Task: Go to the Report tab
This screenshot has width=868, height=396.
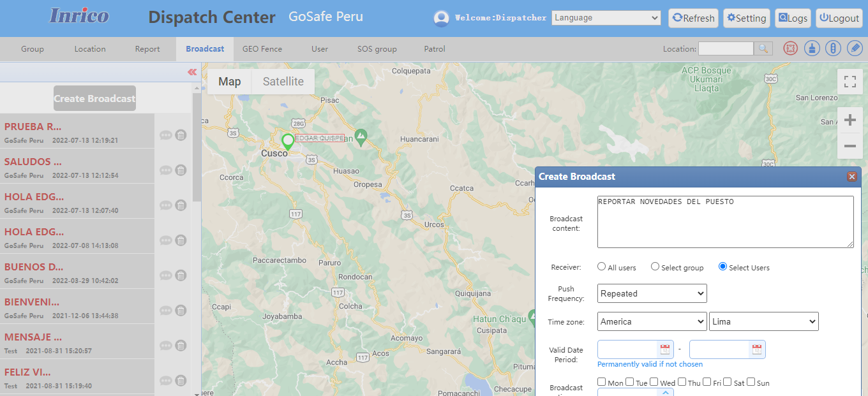Action: (x=147, y=49)
